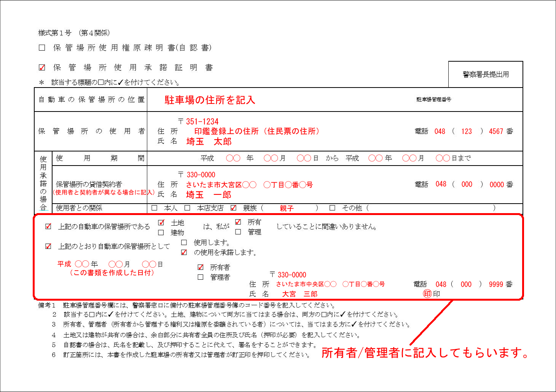Check the 本人 relationship box
Screen dimensions: 556x392
(x=155, y=208)
